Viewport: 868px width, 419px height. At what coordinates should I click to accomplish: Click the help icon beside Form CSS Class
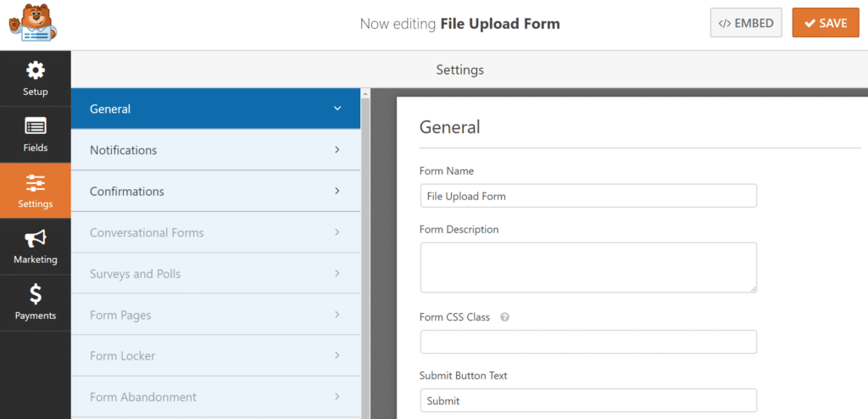click(x=504, y=317)
